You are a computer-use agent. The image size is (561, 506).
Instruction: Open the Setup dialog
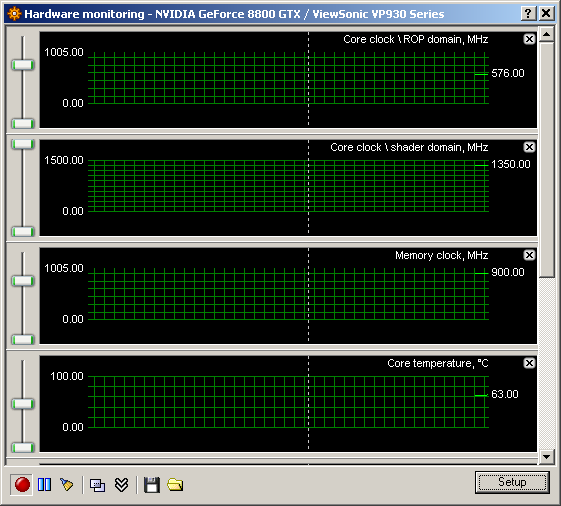[512, 482]
